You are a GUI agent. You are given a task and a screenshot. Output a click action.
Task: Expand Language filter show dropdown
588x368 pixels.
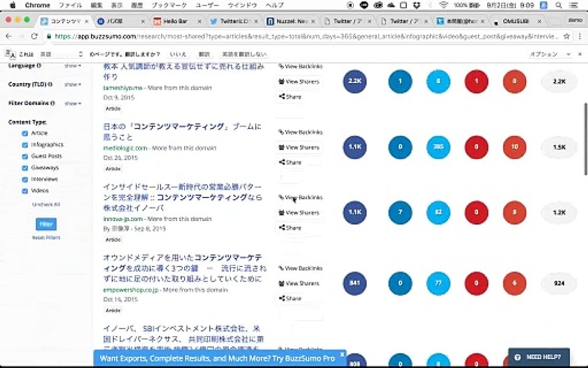[72, 66]
